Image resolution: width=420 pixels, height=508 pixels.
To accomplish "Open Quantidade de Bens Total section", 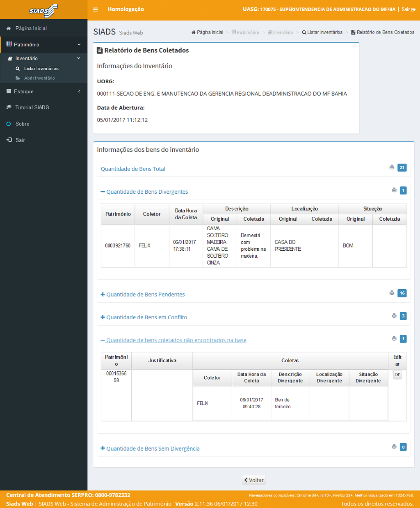I will tap(133, 169).
